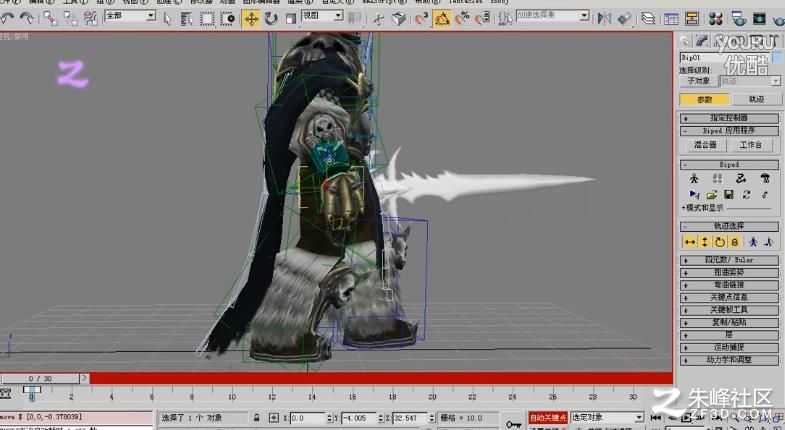The width and height of the screenshot is (785, 430).
Task: Expand the 四元数/Euler rollout
Action: pos(729,260)
